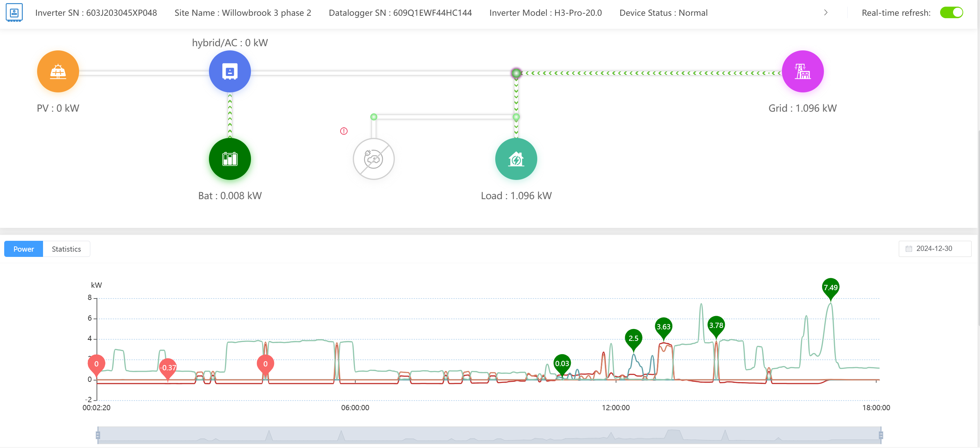
Task: Turn off the Real-time refresh toggle
Action: click(x=951, y=13)
